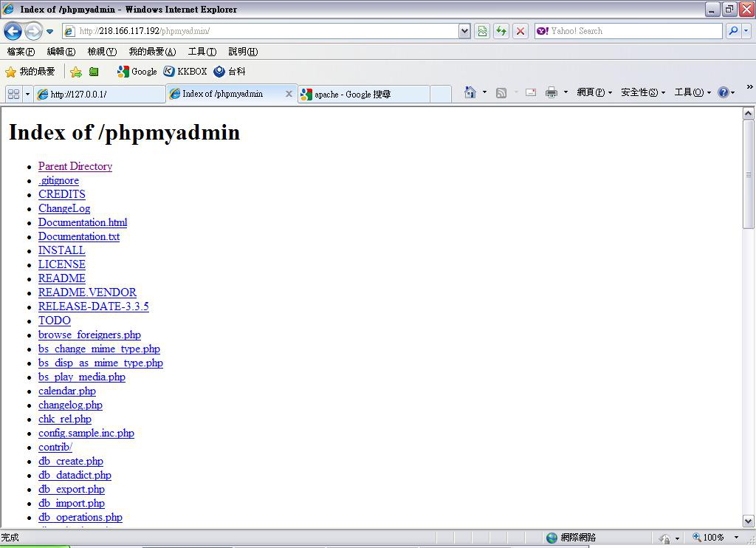
Task: Open recent pages dropdown arrow
Action: click(x=49, y=32)
